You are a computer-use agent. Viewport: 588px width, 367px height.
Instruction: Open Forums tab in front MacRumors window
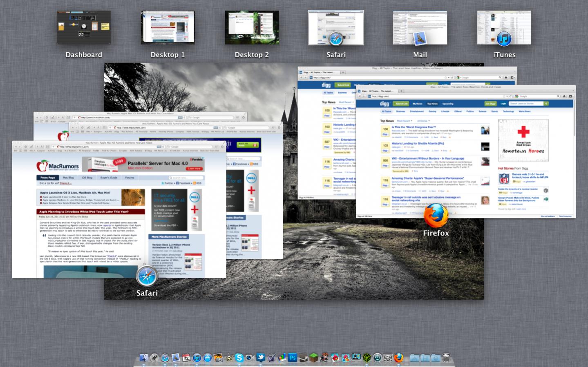(130, 178)
